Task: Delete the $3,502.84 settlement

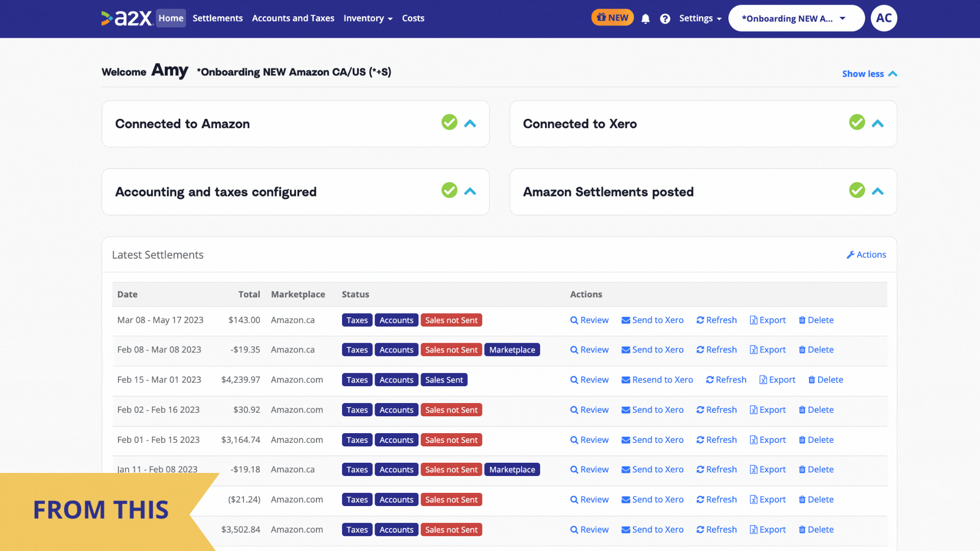Action: (x=816, y=530)
